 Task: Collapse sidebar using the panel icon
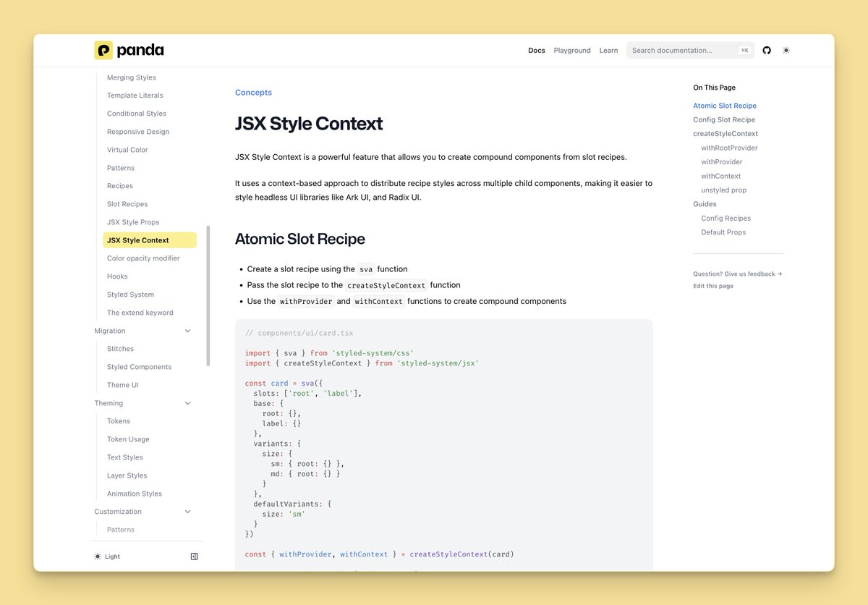pos(194,557)
